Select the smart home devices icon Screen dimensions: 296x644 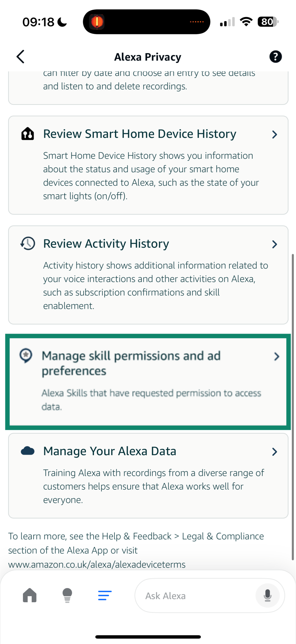coord(28,134)
